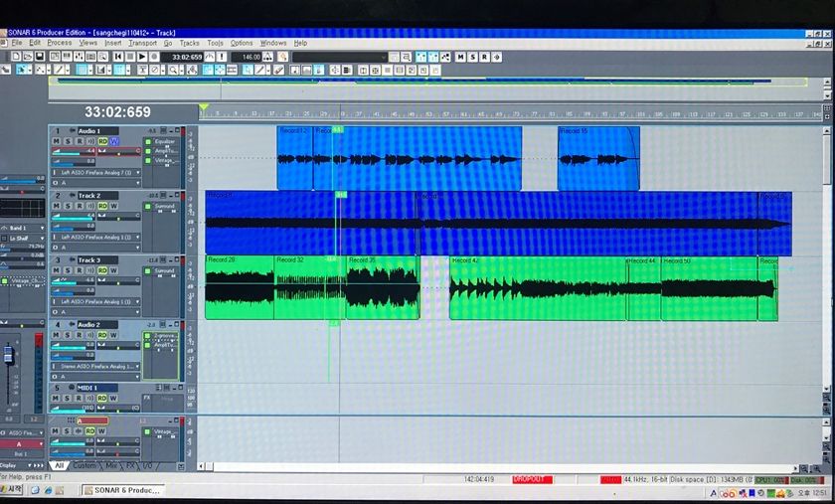835x504 pixels.
Task: Click the Windows Start button
Action: pyautogui.click(x=12, y=490)
